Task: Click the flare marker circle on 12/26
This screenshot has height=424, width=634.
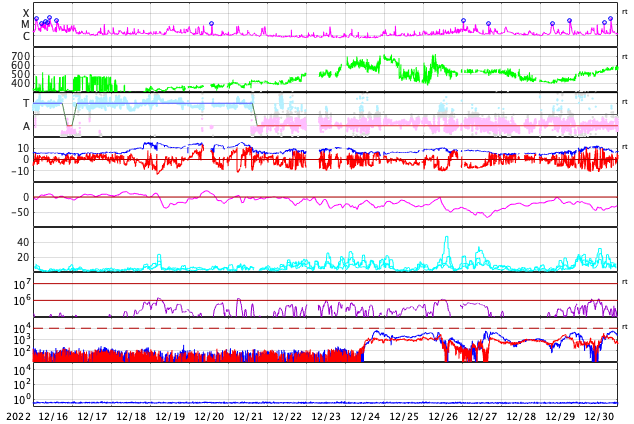Action: [463, 20]
